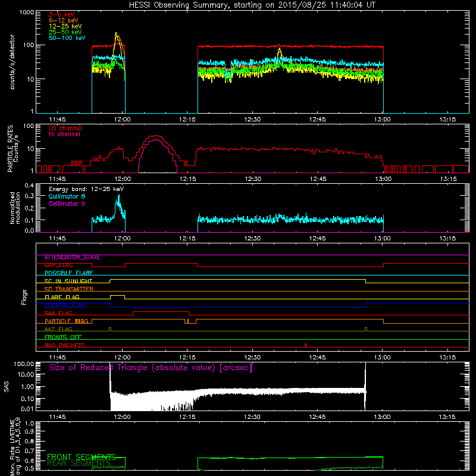The height and width of the screenshot is (476, 476).
Task: Click the BAD_PACKETS flag label
Action: pos(65,346)
